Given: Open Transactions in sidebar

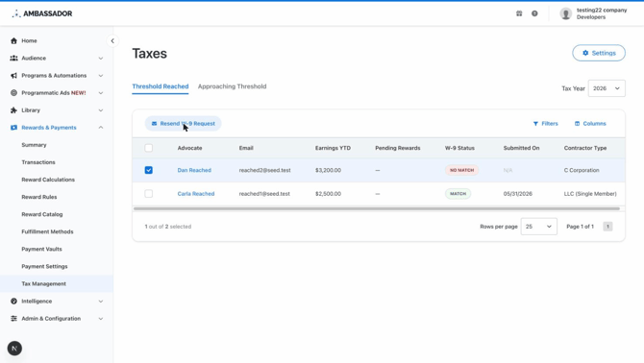Looking at the screenshot, I should coord(38,162).
